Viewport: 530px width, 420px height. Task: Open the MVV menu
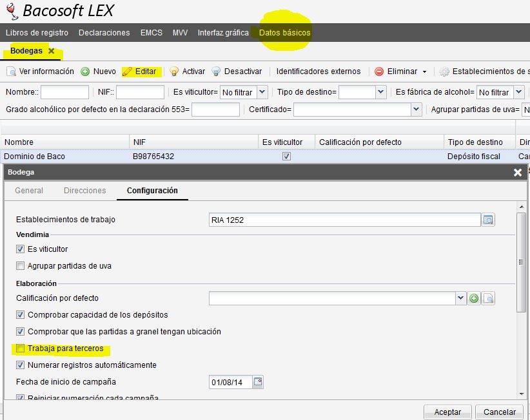click(x=180, y=33)
